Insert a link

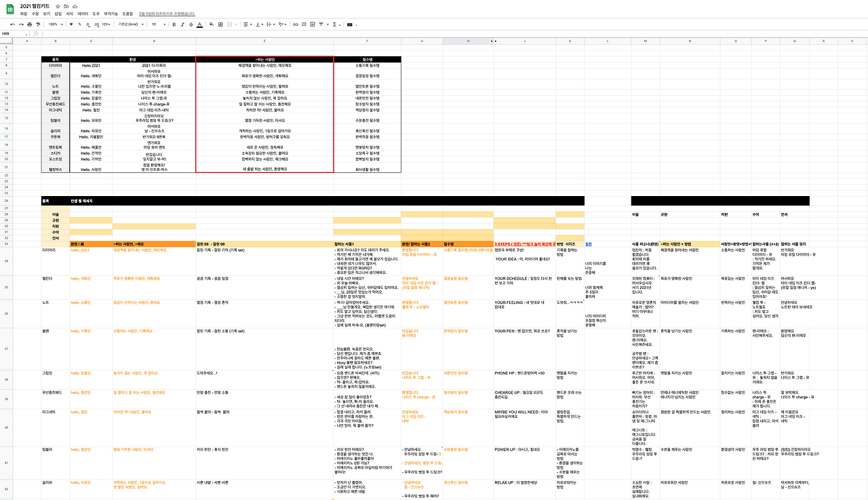296,24
